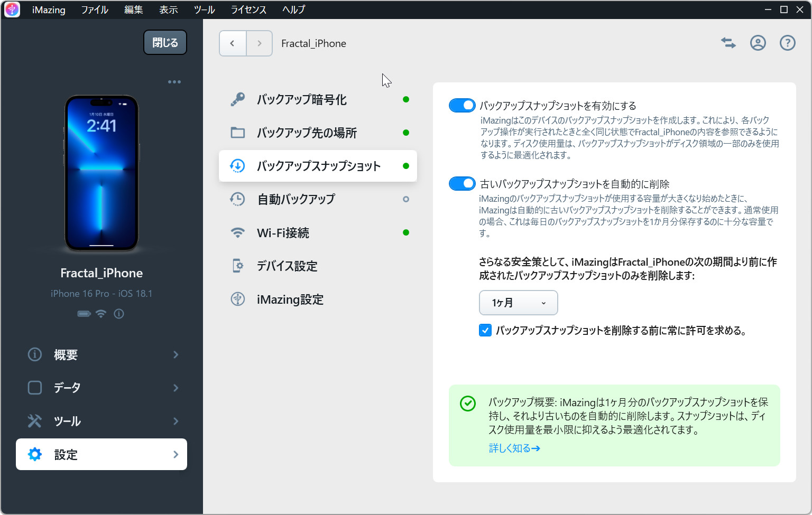The width and height of the screenshot is (812, 515).
Task: Open the ライセンス menu
Action: pyautogui.click(x=248, y=10)
